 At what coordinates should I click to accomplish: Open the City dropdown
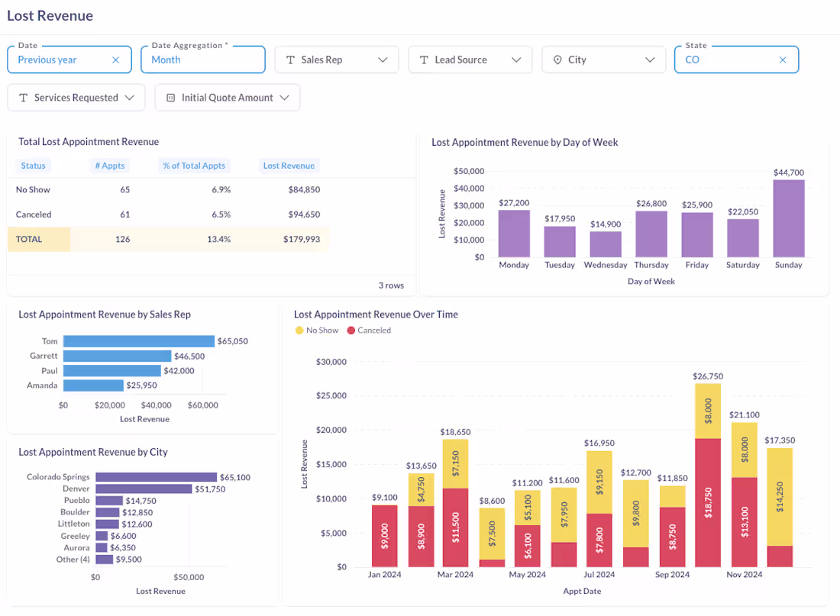(x=650, y=59)
